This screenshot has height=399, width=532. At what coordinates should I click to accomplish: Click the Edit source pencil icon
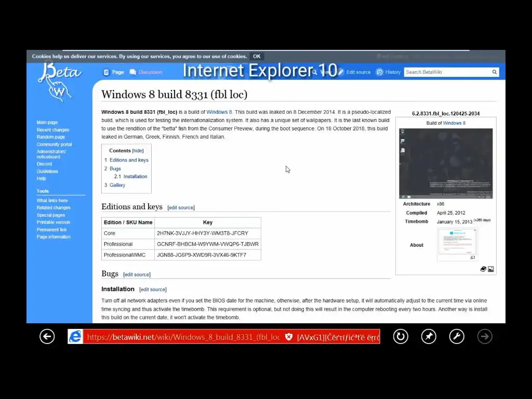[341, 72]
